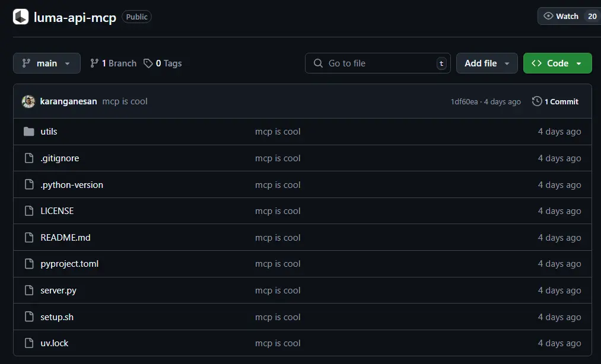Click the file icon beside server.py
Image resolution: width=601 pixels, height=364 pixels.
click(29, 290)
